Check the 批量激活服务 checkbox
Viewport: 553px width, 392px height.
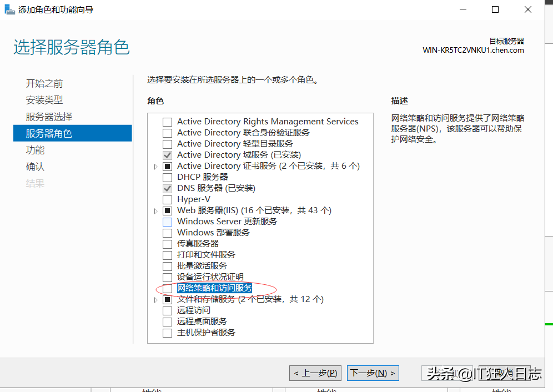point(167,267)
